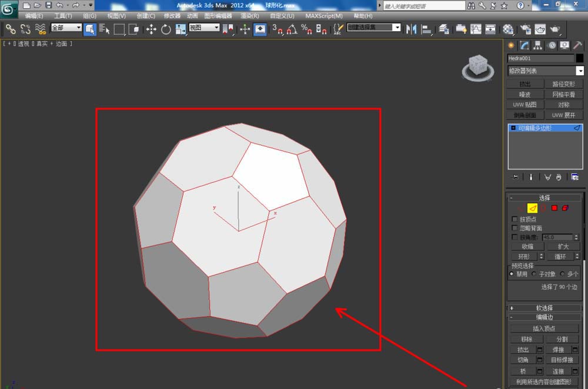Enable the 按顶点 checkbox

click(x=514, y=219)
